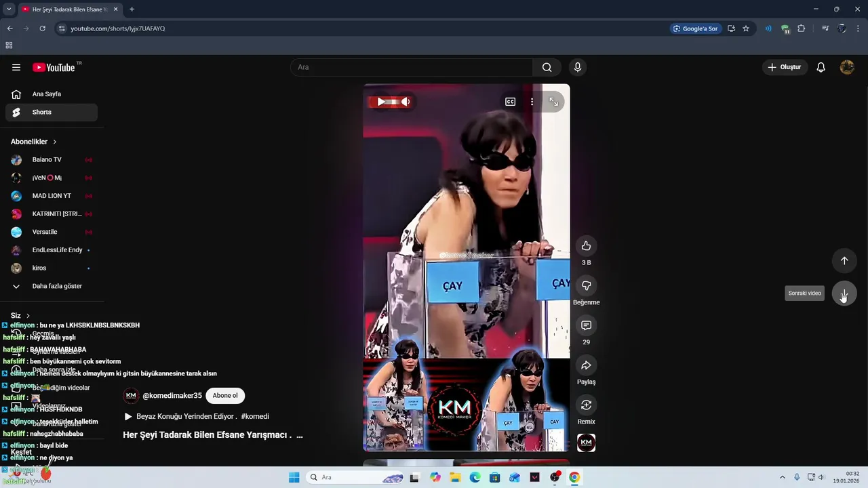The width and height of the screenshot is (868, 488).
Task: Go back in browser history
Action: click(x=9, y=28)
